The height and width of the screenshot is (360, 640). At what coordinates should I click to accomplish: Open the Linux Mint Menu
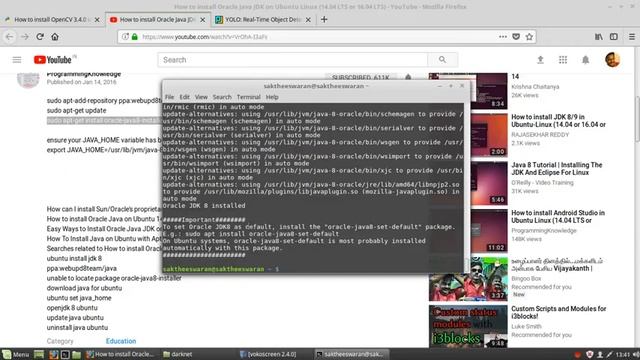click(16, 354)
